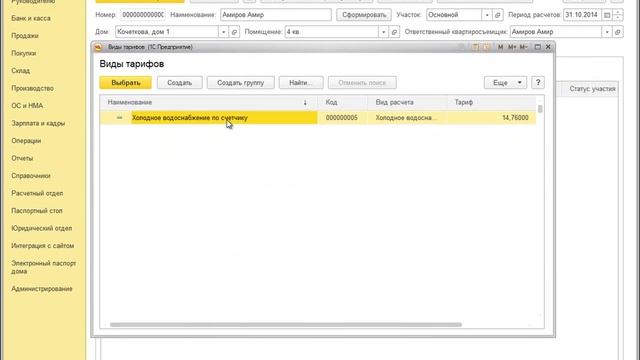Screen dimensions: 640x360
Task: Sort by Наименование column header
Action: (208, 102)
